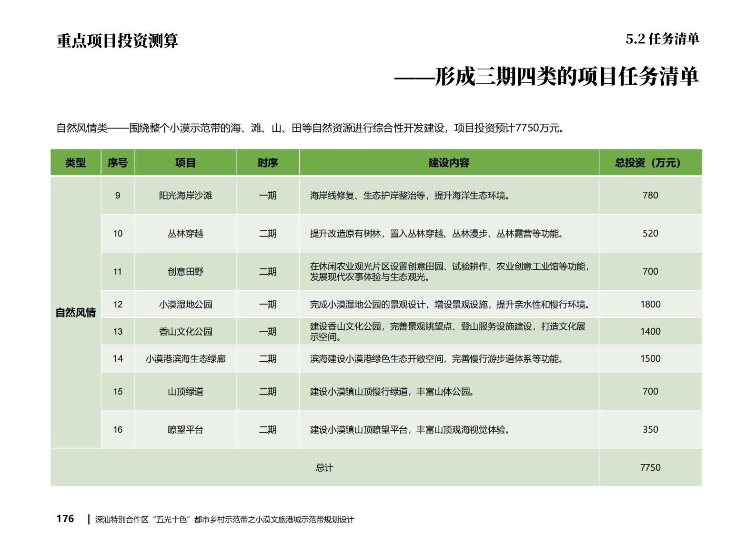Click the section label 5.2 任务清单
The height and width of the screenshot is (534, 756).
tap(662, 39)
